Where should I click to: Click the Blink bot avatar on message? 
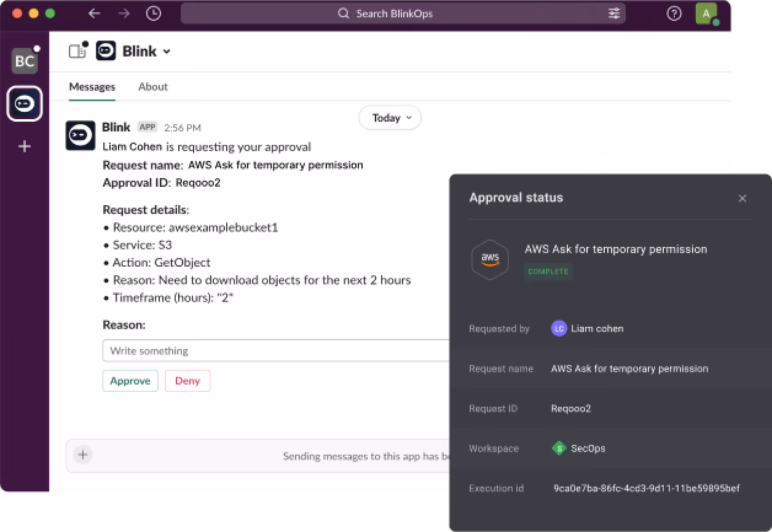[81, 135]
